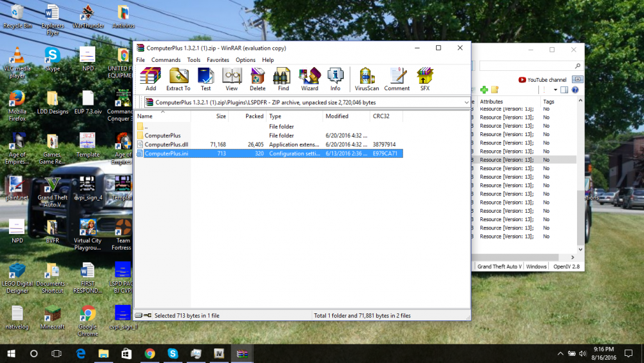Click the YouTube channel link in OpenIV
644x363 pixels.
tap(542, 80)
